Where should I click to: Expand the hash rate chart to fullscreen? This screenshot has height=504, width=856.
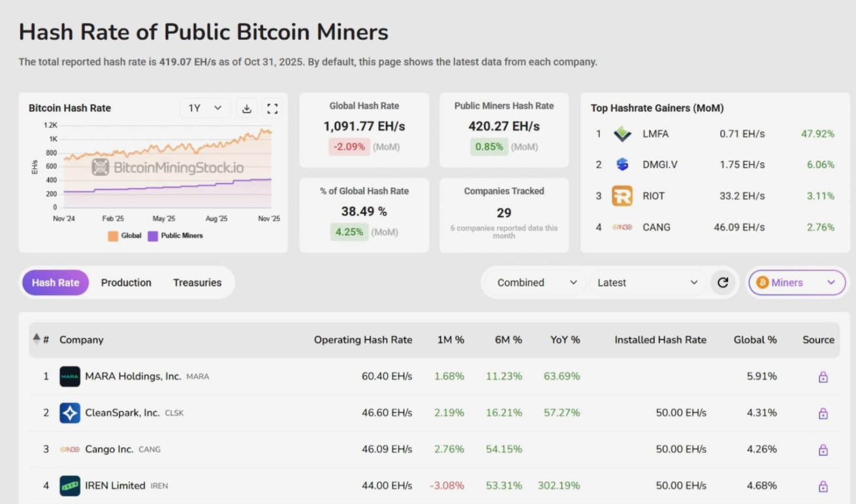tap(272, 108)
